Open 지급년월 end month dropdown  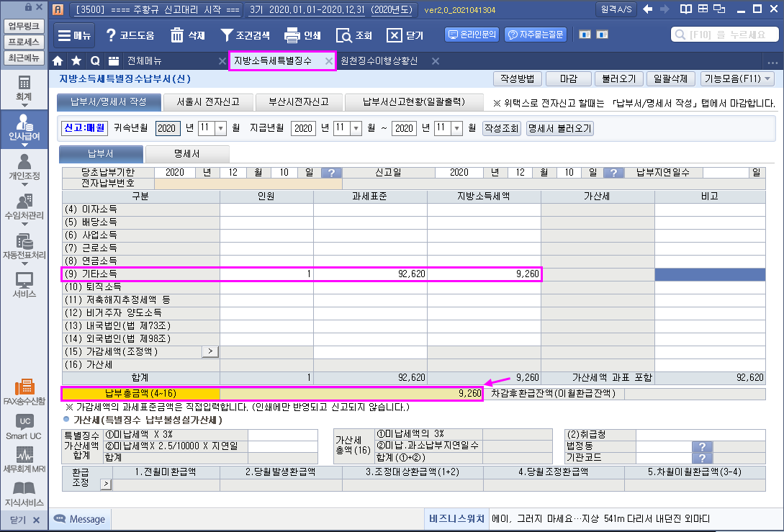coord(456,128)
